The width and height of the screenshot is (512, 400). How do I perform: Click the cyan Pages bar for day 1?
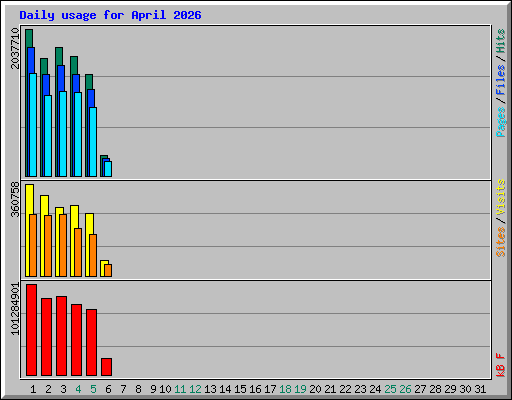coord(33,125)
